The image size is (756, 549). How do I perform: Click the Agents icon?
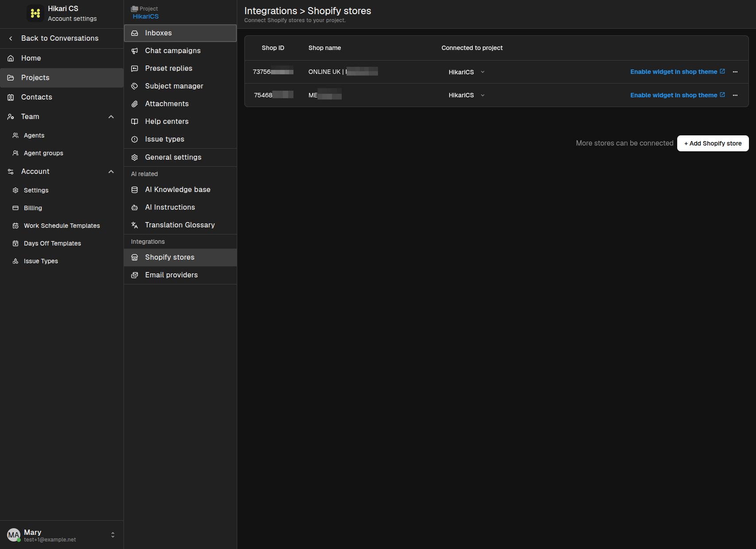click(x=15, y=135)
